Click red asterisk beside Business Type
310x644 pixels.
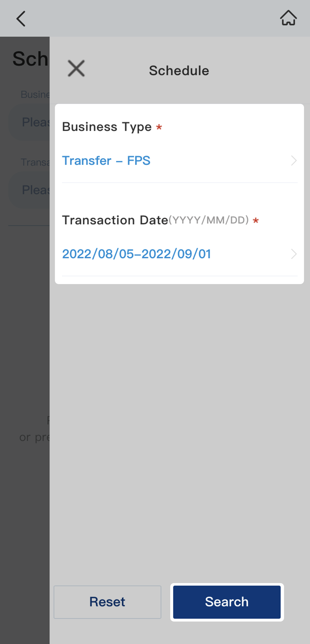pos(159,127)
